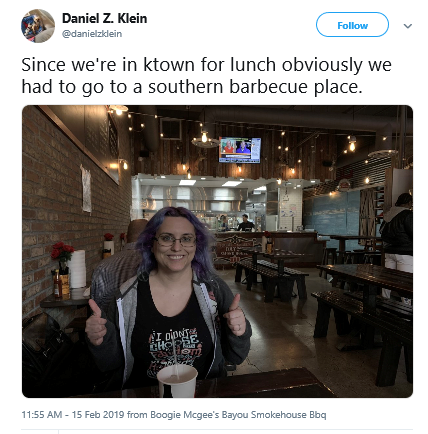
Task: Click the 11:55 AM - 15 Feb 2019 timestamp
Action: (x=73, y=415)
